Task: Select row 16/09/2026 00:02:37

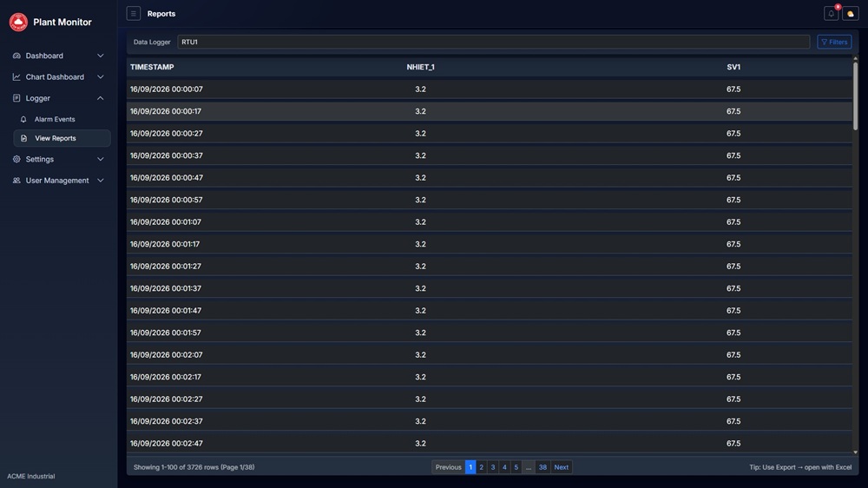Action: [490, 421]
